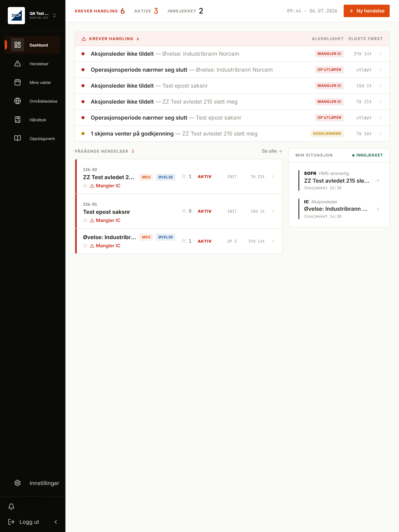
Task: Click the Hendelser warning triangle icon
Action: tap(18, 64)
